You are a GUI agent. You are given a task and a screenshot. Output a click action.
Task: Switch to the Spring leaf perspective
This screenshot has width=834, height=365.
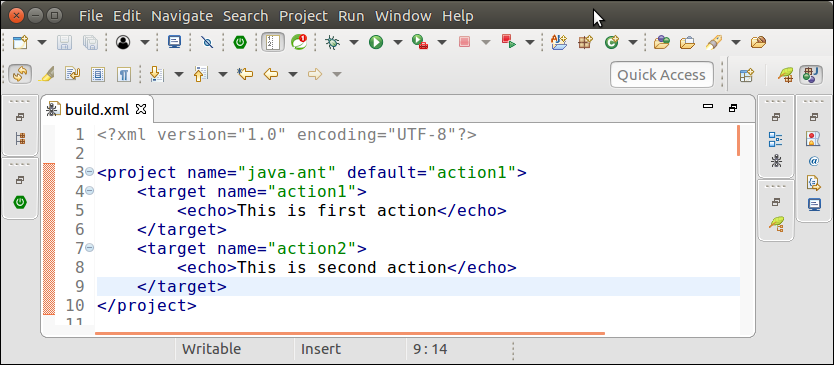pos(786,75)
